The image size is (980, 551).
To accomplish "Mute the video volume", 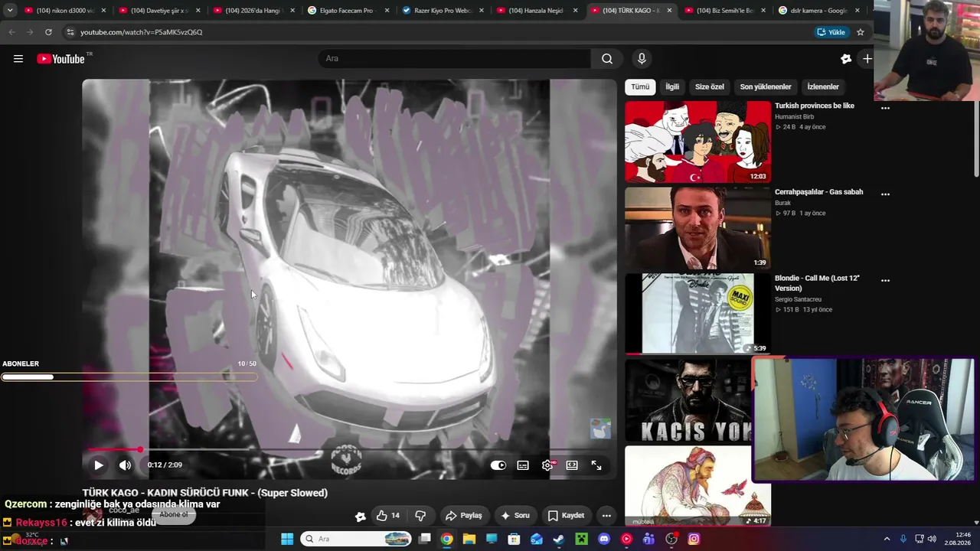I will 125,465.
